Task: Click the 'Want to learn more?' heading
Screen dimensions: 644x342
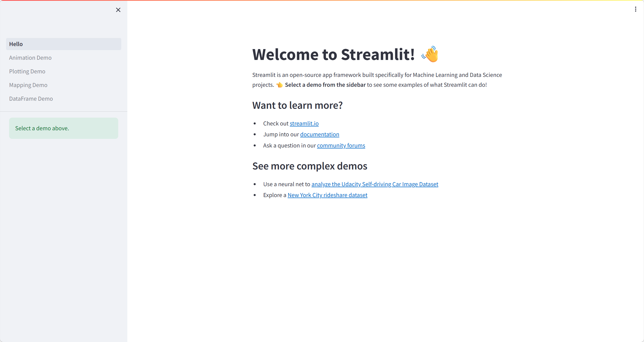Action: click(x=297, y=105)
